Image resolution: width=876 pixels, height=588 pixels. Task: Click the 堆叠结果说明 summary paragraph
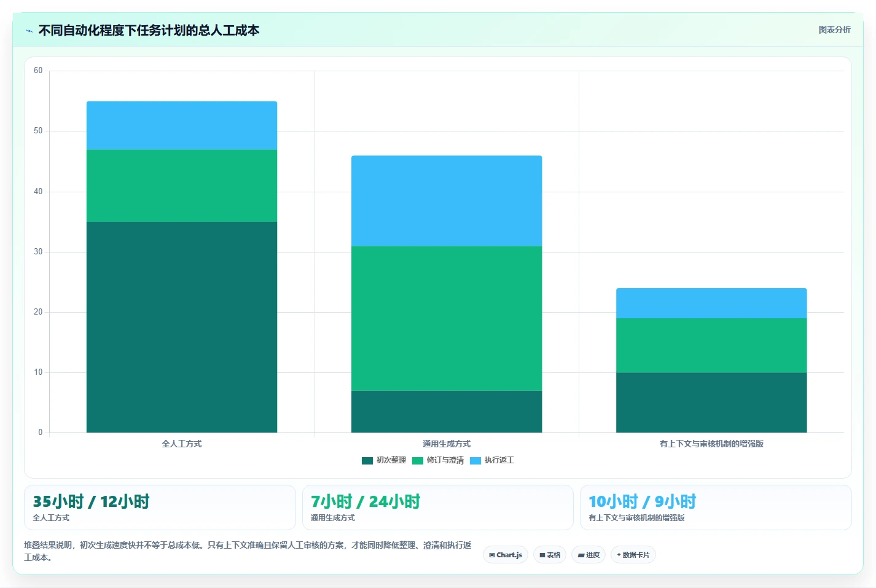pyautogui.click(x=248, y=551)
